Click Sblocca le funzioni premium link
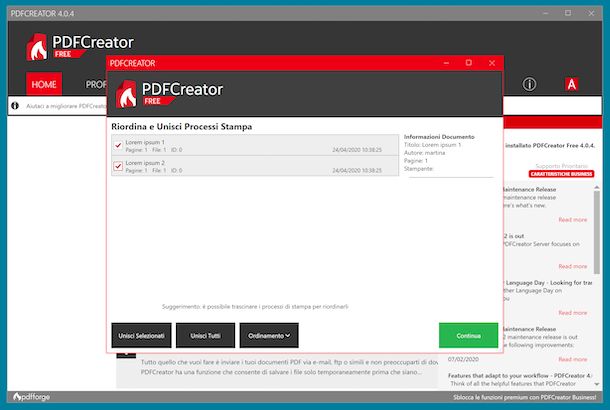 coord(524,398)
